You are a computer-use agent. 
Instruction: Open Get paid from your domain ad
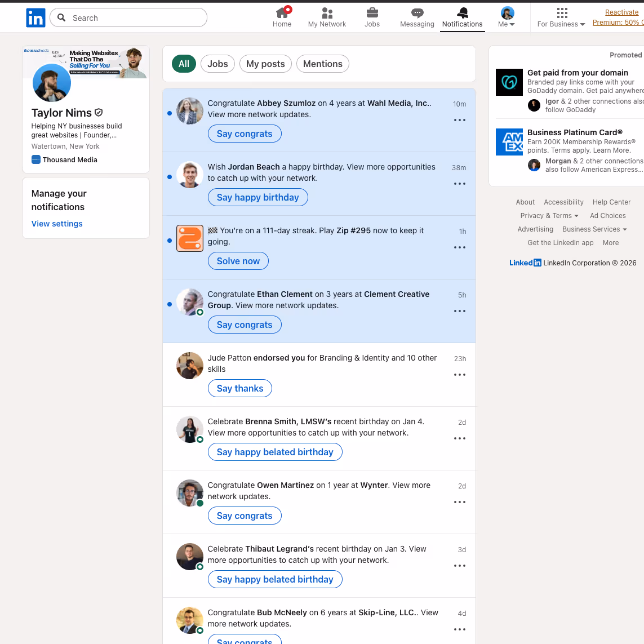[578, 73]
